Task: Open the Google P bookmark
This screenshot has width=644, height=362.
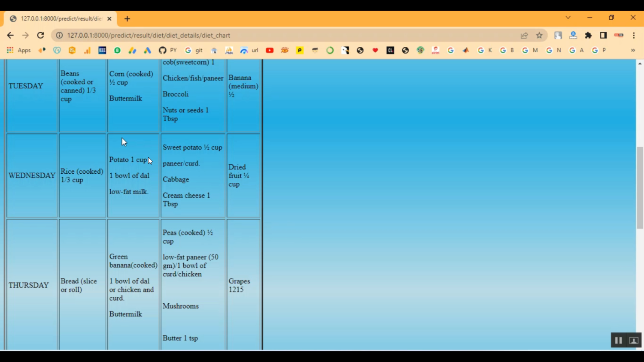Action: pyautogui.click(x=599, y=50)
